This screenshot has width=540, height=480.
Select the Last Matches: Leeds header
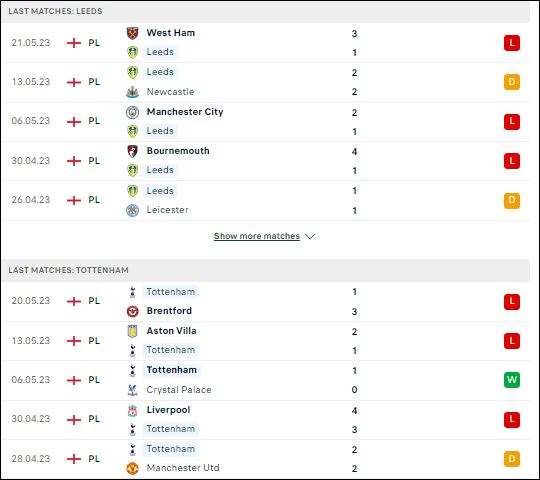point(266,11)
